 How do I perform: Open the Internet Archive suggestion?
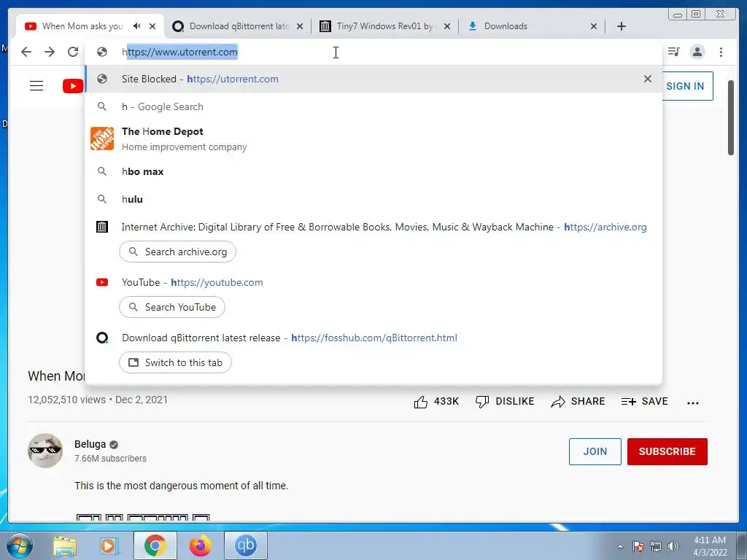click(373, 227)
